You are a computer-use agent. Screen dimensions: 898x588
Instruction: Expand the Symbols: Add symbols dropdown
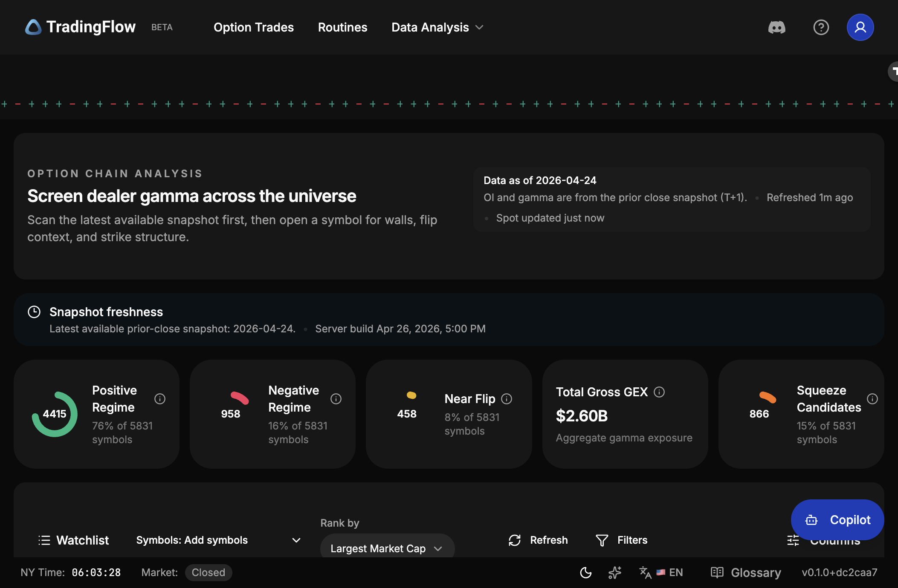coord(217,540)
